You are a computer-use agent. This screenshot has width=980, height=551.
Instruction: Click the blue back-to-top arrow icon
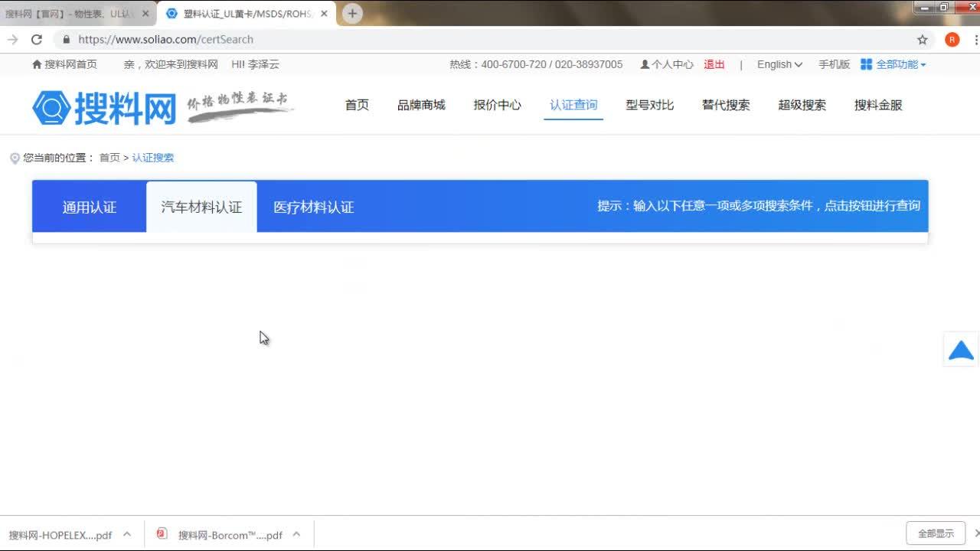[960, 350]
